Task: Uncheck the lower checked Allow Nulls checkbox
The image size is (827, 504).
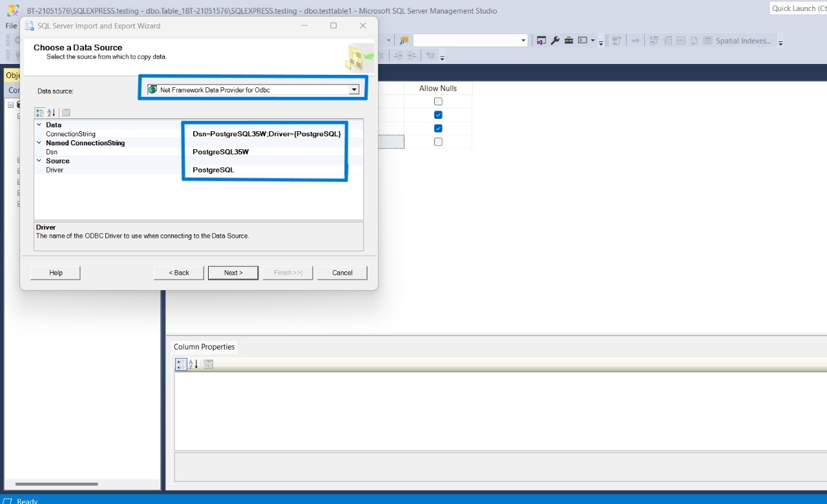Action: click(438, 129)
